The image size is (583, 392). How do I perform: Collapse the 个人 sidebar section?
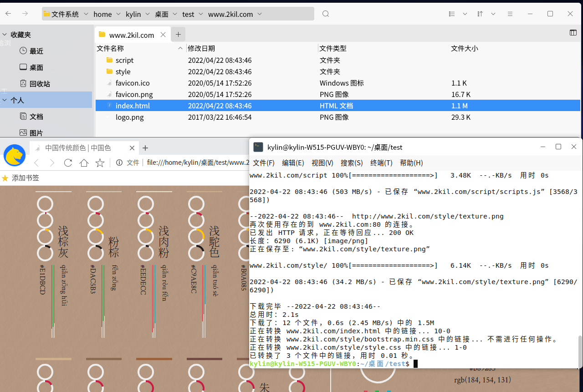point(5,100)
